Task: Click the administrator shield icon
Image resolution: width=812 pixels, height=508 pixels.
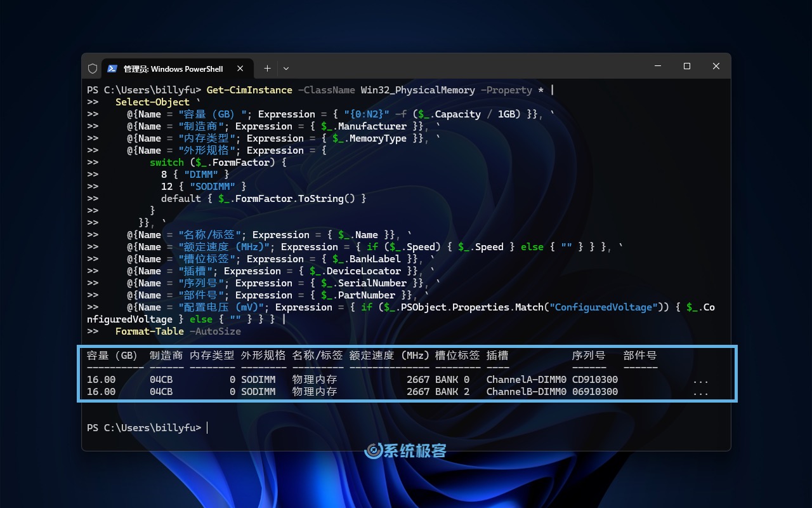Action: tap(93, 69)
